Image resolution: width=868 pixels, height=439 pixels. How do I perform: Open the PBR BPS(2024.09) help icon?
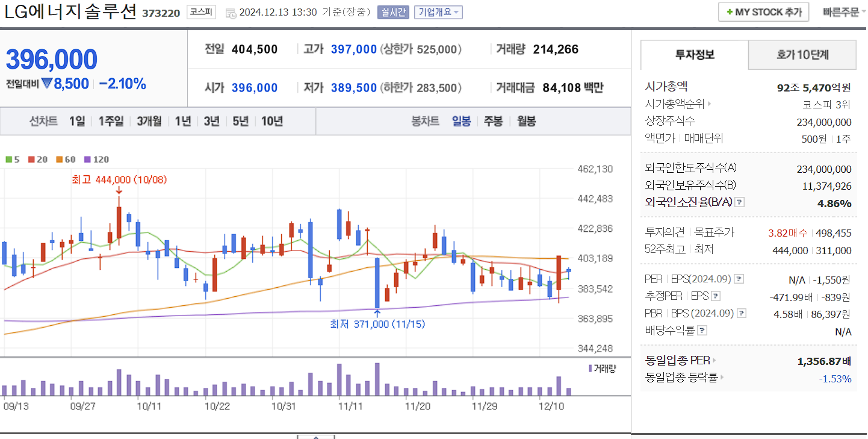[740, 313]
